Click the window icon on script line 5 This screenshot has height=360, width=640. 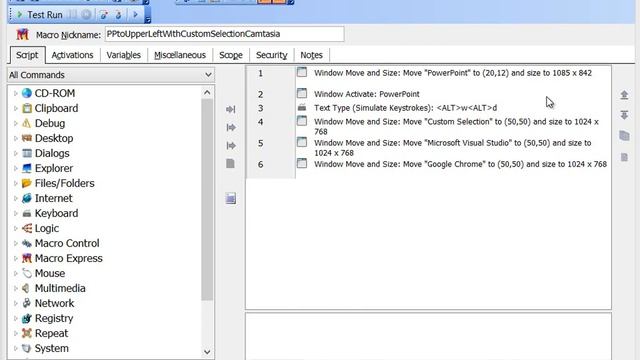302,142
